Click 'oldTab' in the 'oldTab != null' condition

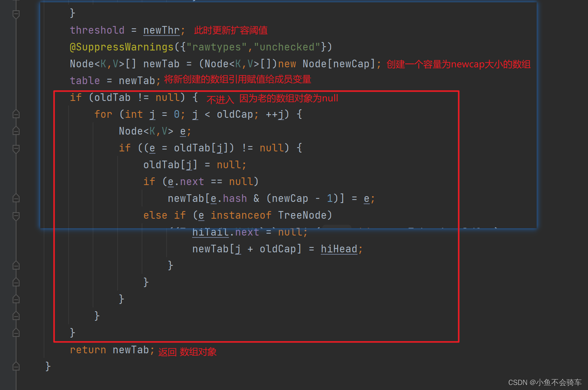point(113,97)
